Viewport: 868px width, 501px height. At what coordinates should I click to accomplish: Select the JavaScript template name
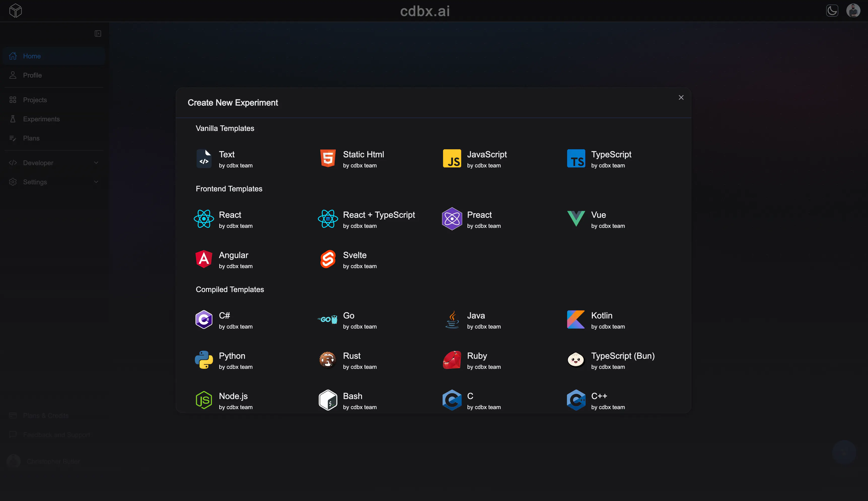pos(487,155)
